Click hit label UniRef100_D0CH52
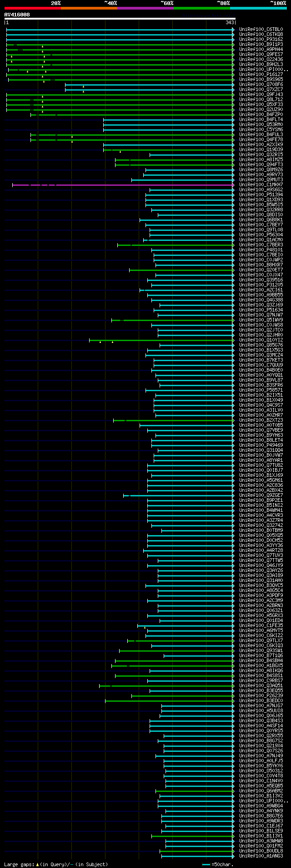This screenshot has height=868, width=291. [x=261, y=541]
